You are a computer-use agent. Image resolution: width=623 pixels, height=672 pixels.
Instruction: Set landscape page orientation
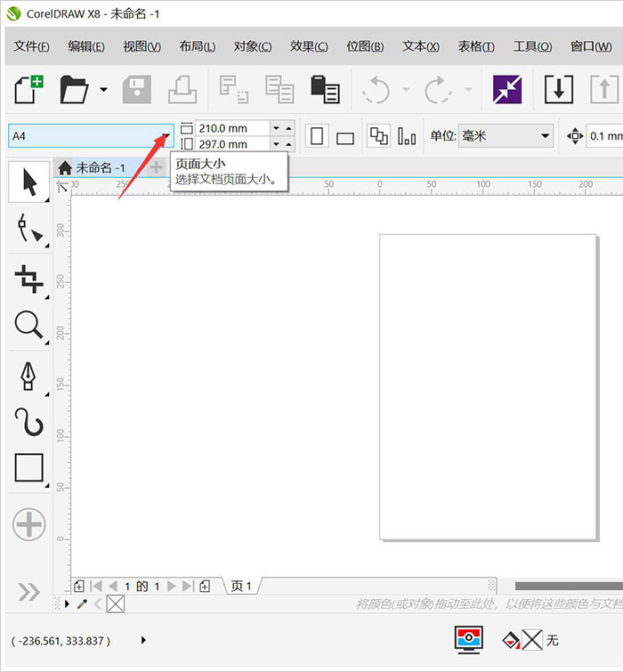click(x=345, y=138)
